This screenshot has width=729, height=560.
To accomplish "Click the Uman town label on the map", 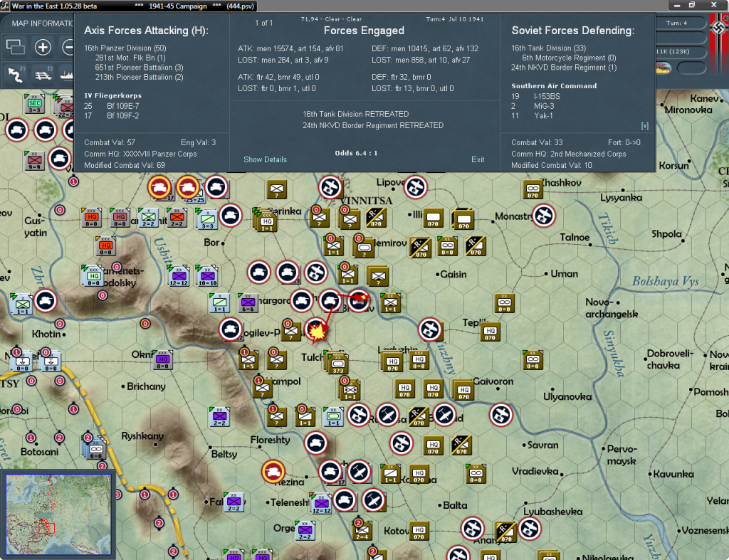I will click(x=564, y=274).
